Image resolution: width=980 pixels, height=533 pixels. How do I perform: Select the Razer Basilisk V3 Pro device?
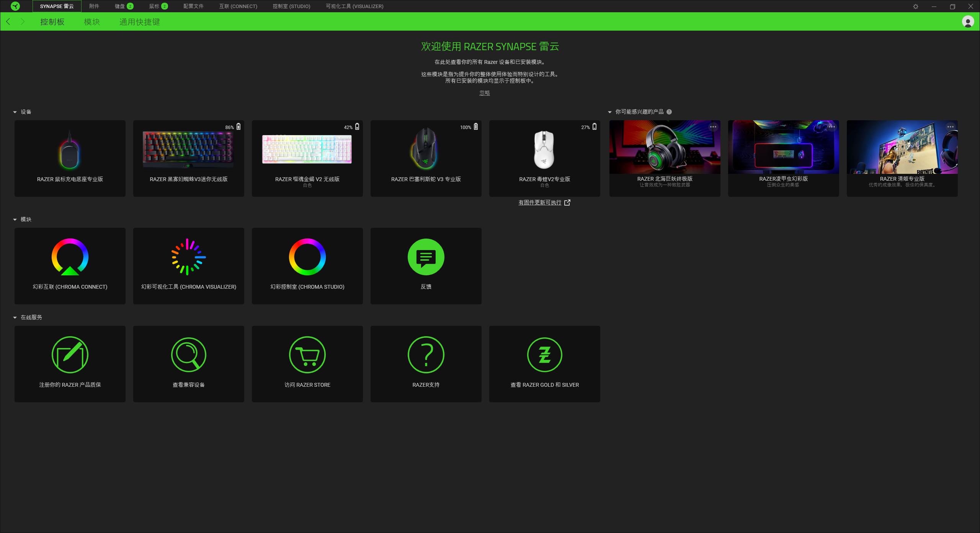pos(426,159)
